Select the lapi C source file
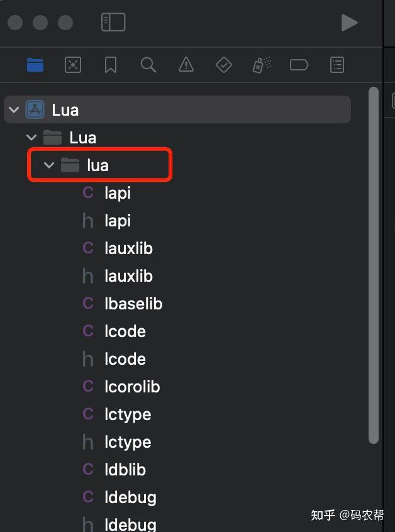The height and width of the screenshot is (532, 395). [x=118, y=193]
